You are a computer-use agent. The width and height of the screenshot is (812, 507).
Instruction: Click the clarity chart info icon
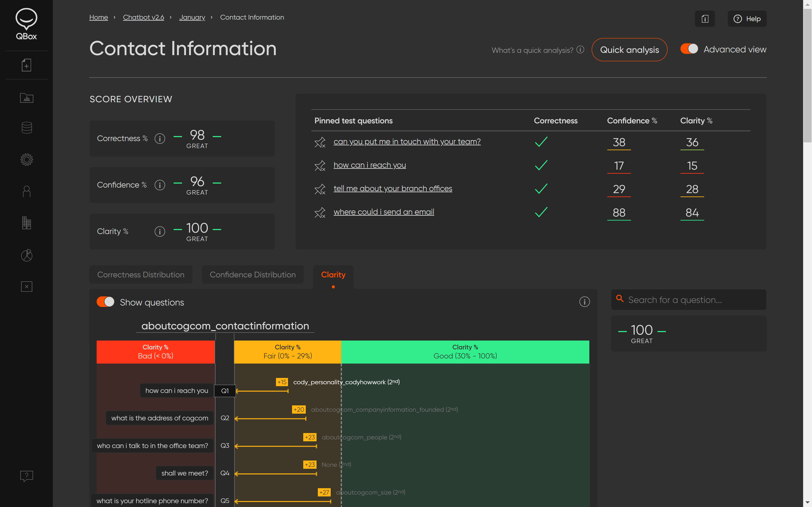coord(584,302)
